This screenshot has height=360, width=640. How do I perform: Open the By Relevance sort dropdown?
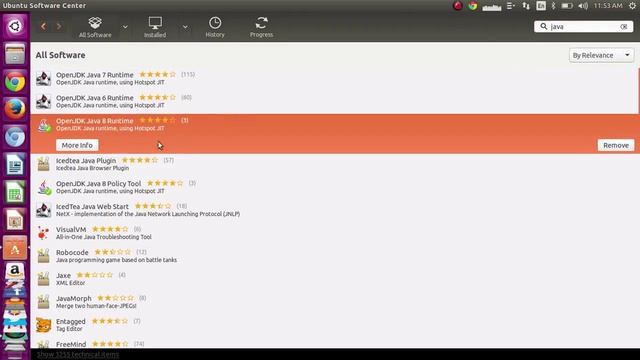(601, 55)
